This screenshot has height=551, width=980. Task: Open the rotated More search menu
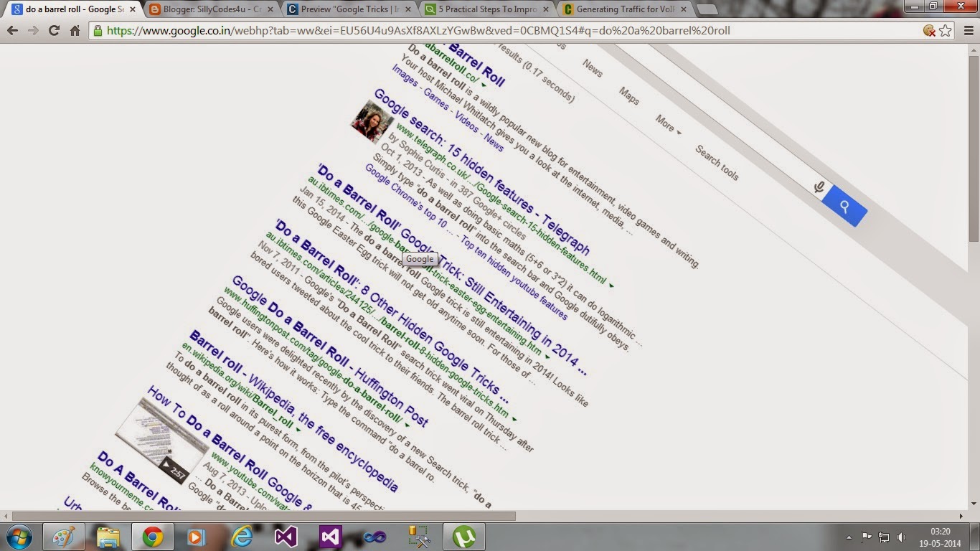click(668, 125)
